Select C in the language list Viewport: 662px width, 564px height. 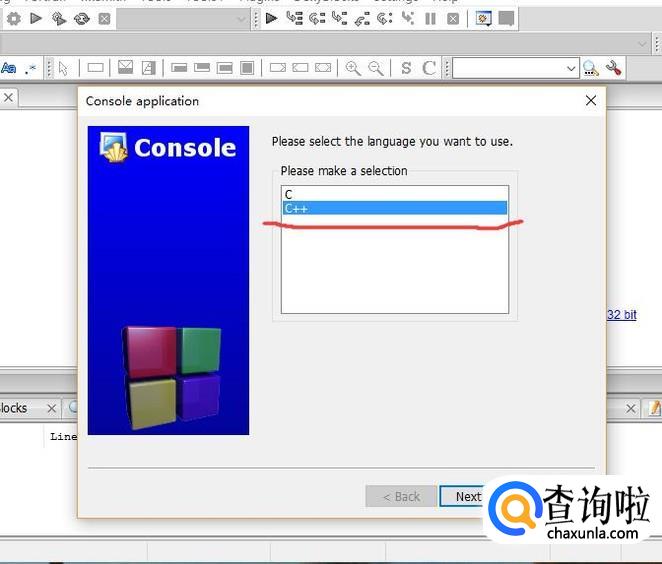[x=395, y=194]
